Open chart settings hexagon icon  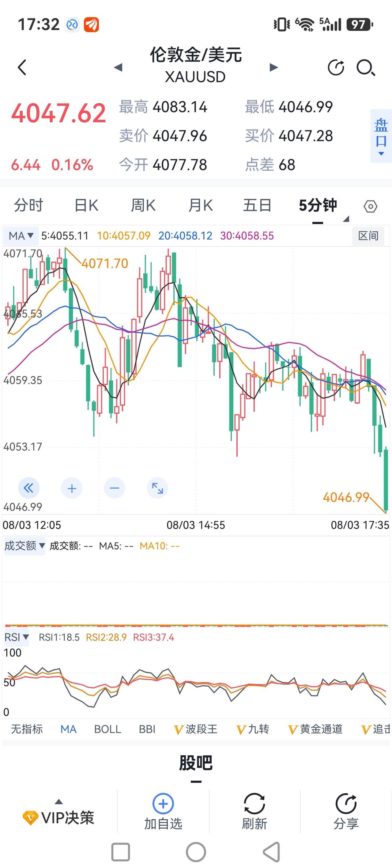click(x=371, y=206)
